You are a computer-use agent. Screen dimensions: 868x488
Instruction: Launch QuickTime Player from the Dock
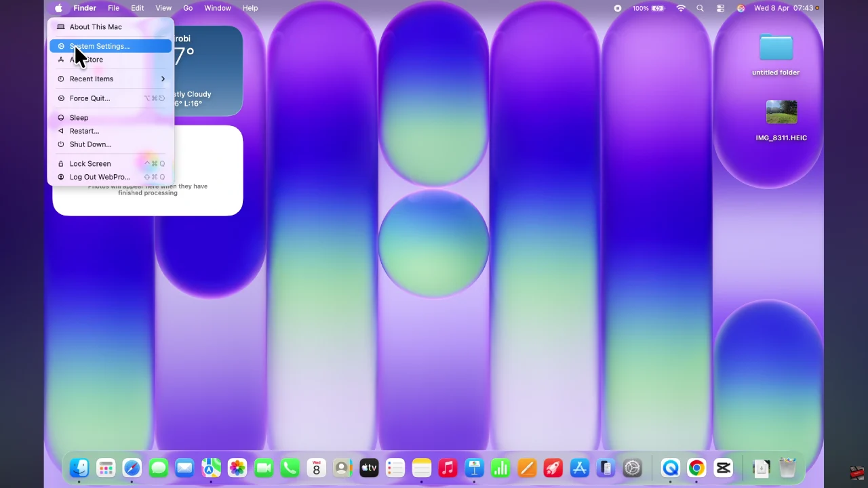click(x=670, y=468)
